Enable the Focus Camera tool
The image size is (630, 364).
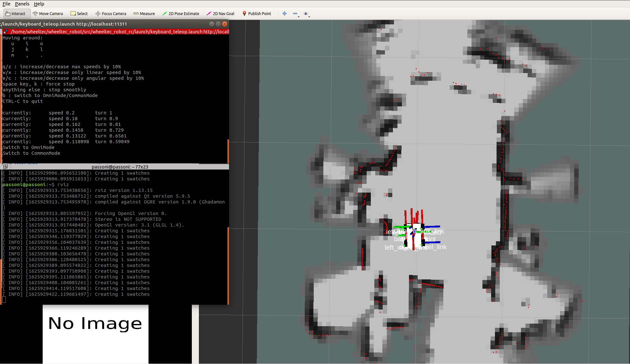click(111, 13)
